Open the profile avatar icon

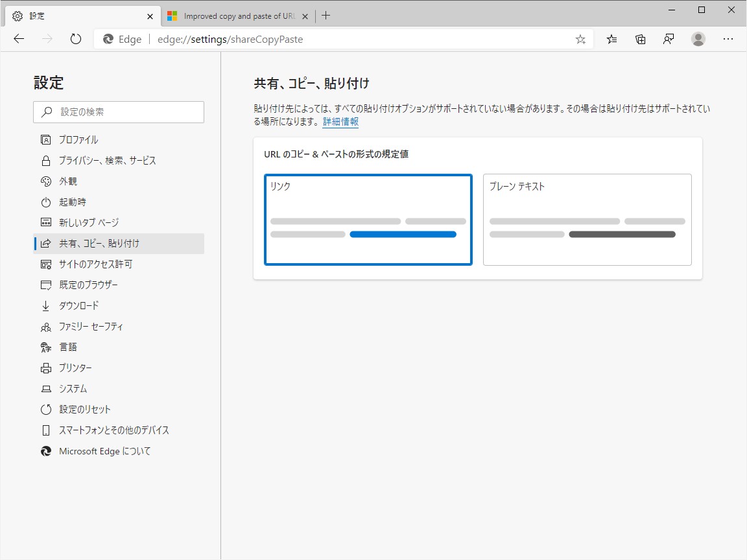[698, 39]
